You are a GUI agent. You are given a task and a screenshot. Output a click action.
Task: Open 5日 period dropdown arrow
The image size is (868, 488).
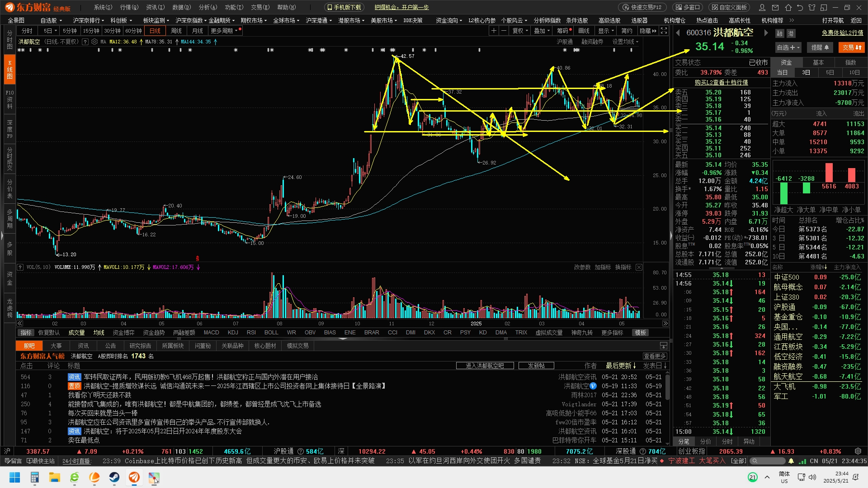(55, 31)
